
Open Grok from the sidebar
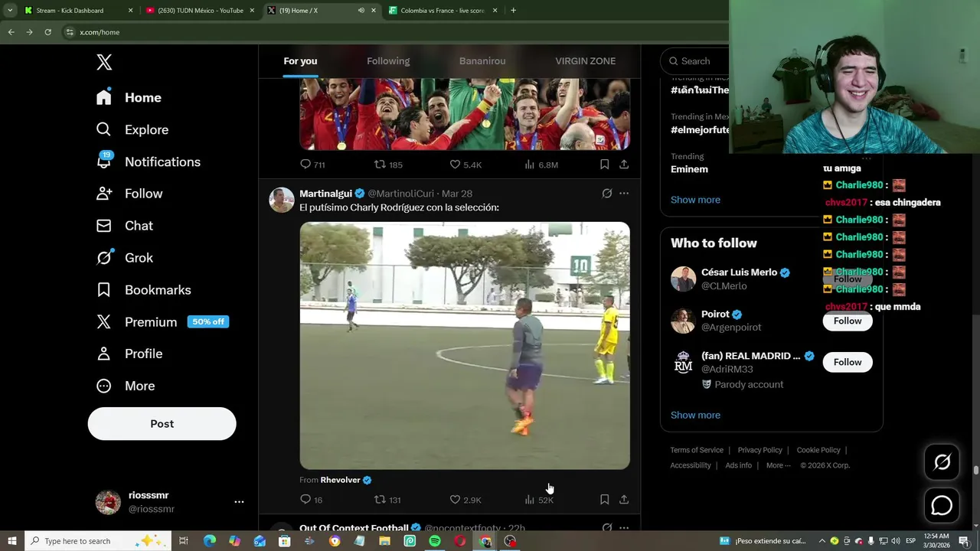pyautogui.click(x=124, y=258)
